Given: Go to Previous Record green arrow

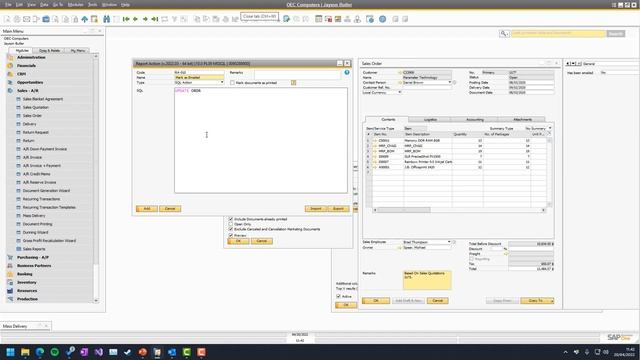Looking at the screenshot, I should (x=136, y=19).
